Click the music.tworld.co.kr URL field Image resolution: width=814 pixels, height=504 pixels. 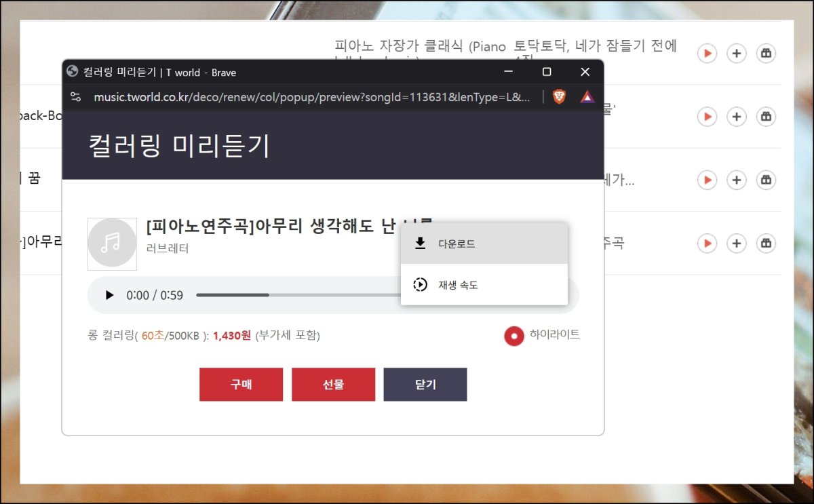[x=312, y=97]
